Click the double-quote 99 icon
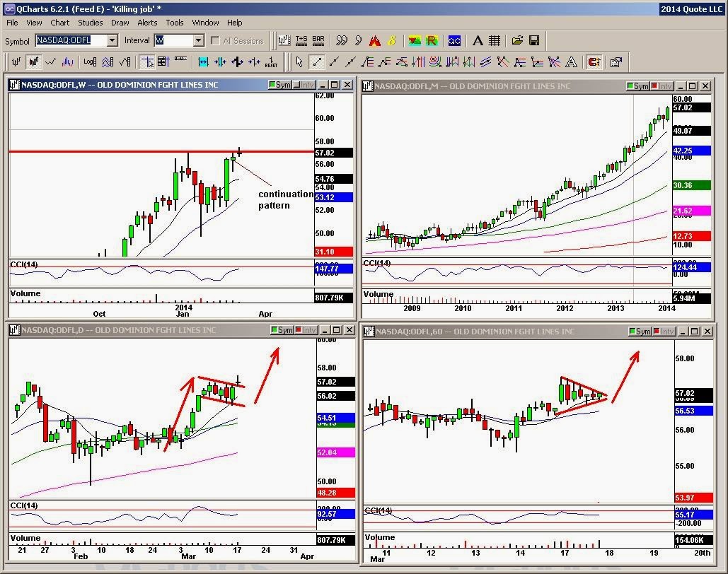728x574 pixels. pyautogui.click(x=341, y=41)
